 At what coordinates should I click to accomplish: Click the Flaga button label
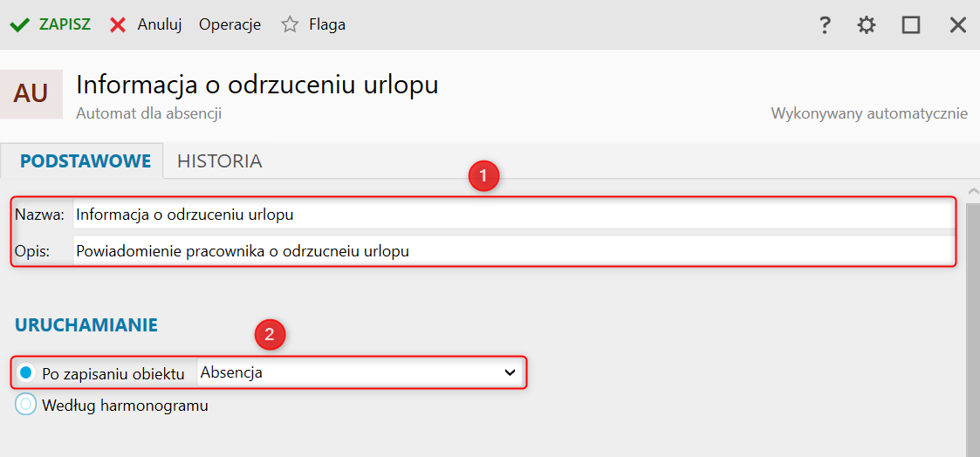coord(327,24)
